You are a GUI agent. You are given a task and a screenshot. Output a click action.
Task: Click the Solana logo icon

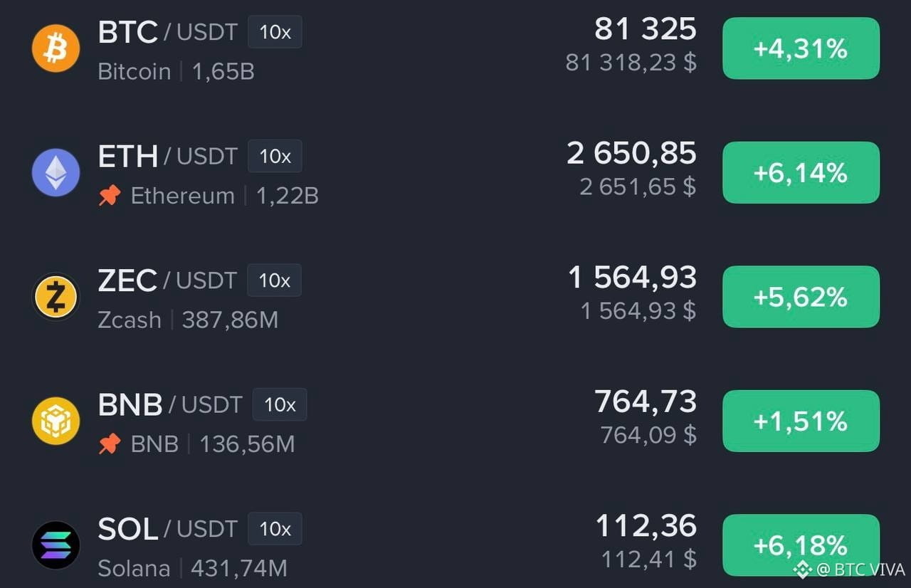pyautogui.click(x=56, y=545)
